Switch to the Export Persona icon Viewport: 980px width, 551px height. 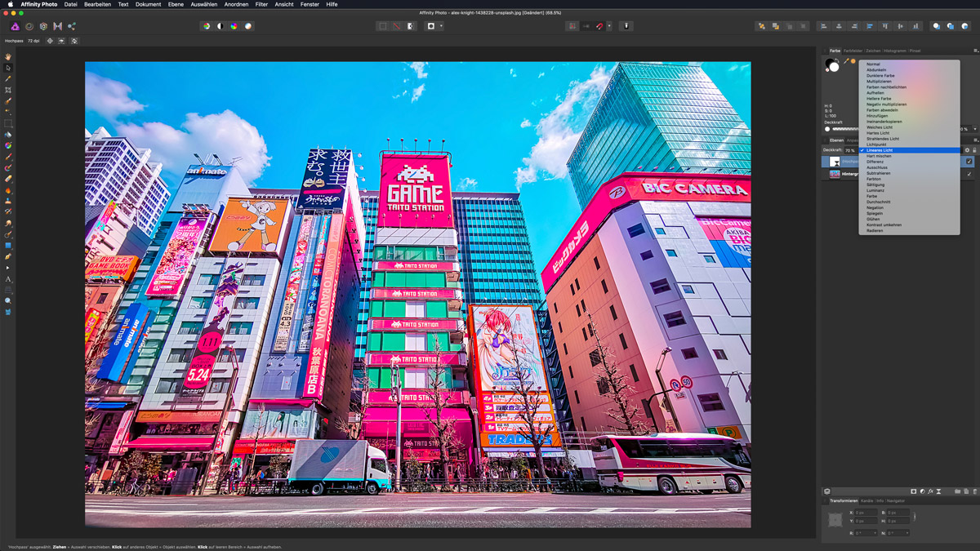coord(72,26)
